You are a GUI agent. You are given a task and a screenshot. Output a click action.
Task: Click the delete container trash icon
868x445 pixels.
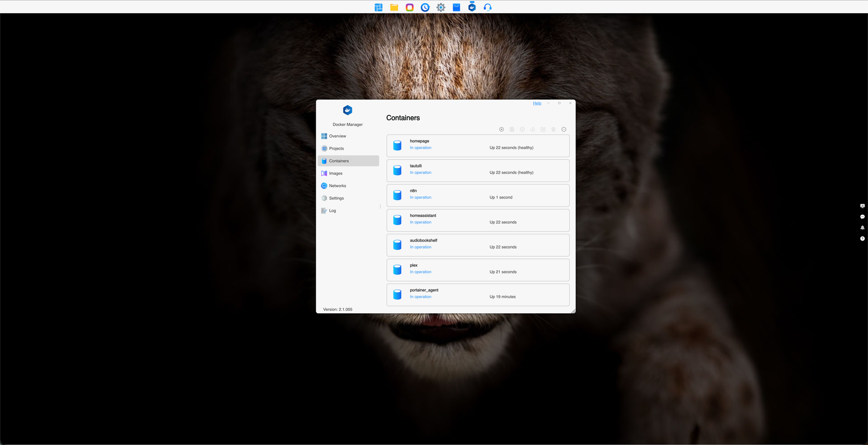553,130
